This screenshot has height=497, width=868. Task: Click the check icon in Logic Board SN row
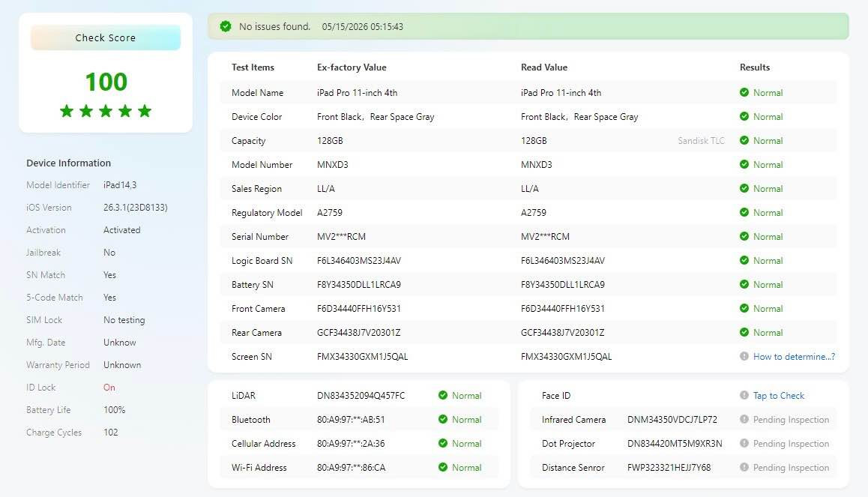744,260
